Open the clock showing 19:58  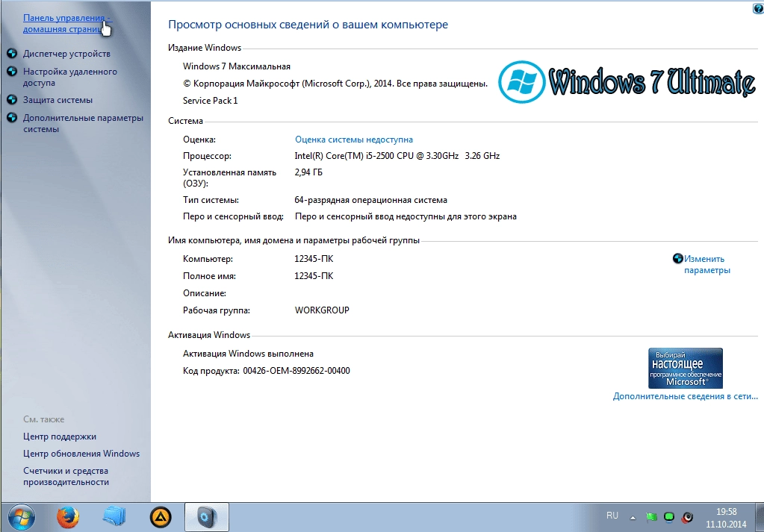tap(726, 518)
